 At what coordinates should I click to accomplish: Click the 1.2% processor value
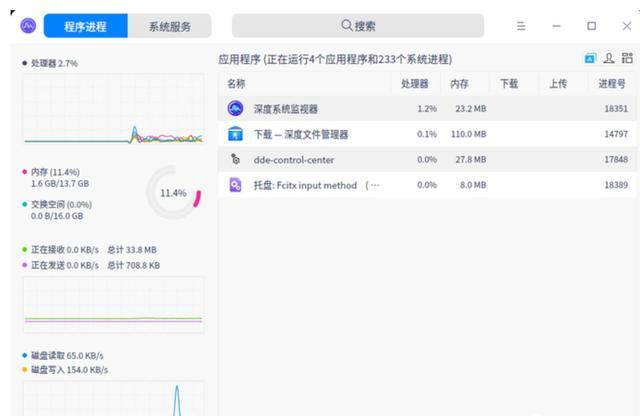427,109
